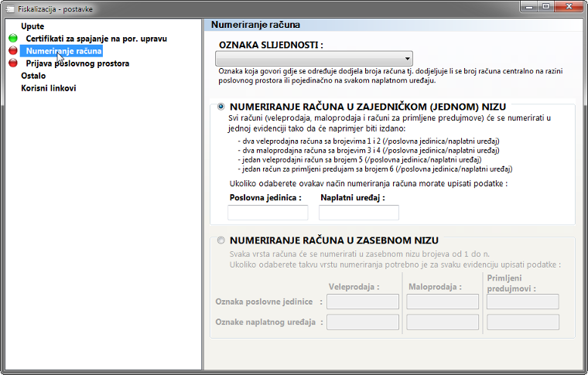Image resolution: width=588 pixels, height=375 pixels.
Task: Select numbering in zajedničkom (jednom) nizu radio
Action: click(220, 107)
